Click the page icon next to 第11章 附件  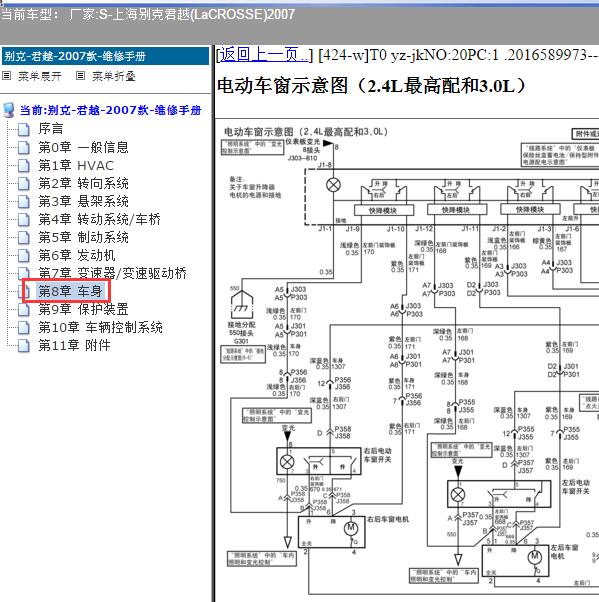pos(24,346)
